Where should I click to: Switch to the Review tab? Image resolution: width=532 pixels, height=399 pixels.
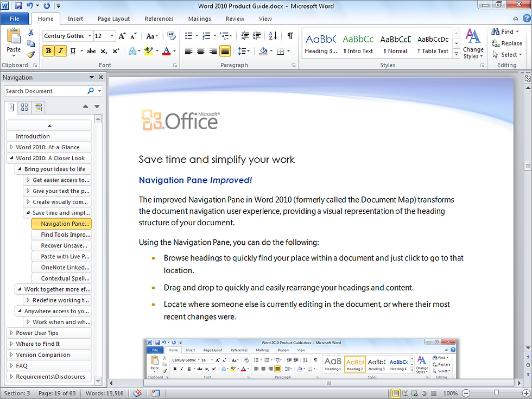point(235,18)
